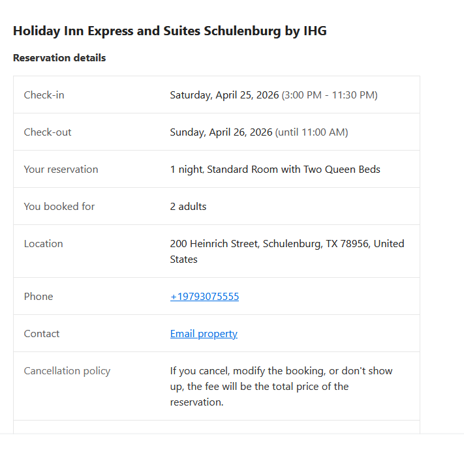This screenshot has height=476, width=464.
Task: Click the check-in time range text
Action: [x=330, y=95]
